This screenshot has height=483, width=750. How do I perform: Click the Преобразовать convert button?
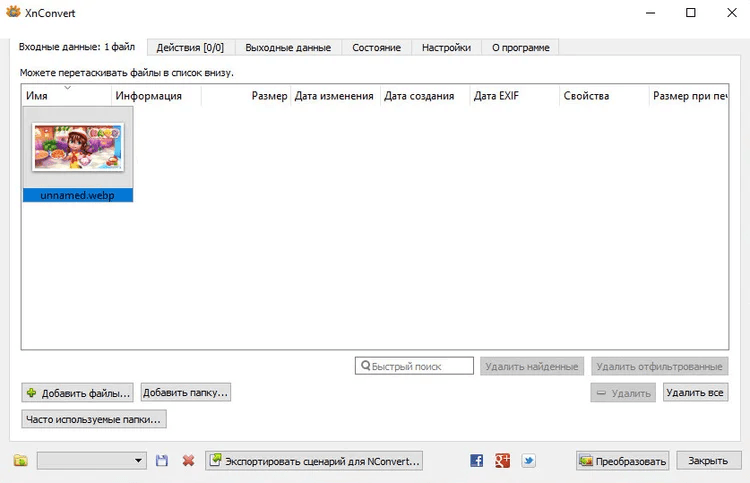(622, 461)
